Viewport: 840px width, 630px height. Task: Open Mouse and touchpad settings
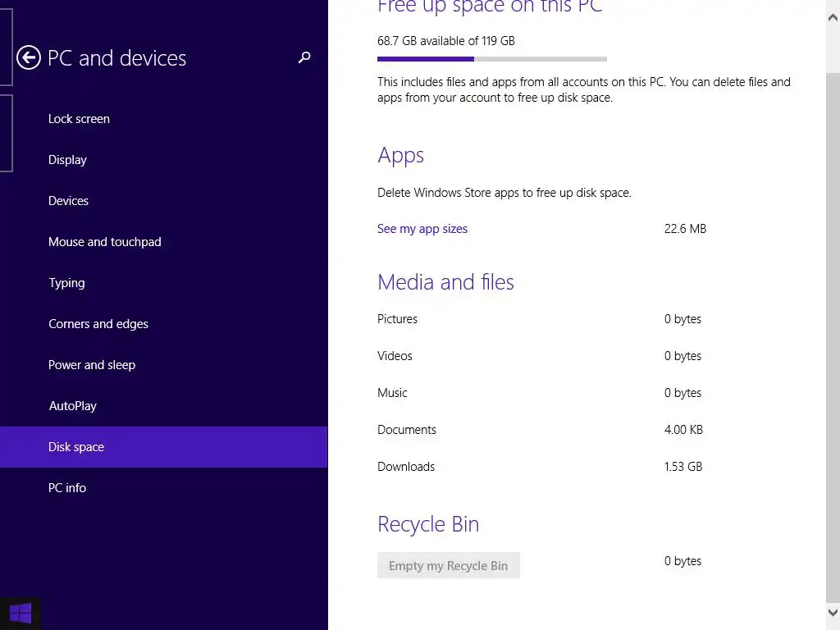click(x=163, y=242)
